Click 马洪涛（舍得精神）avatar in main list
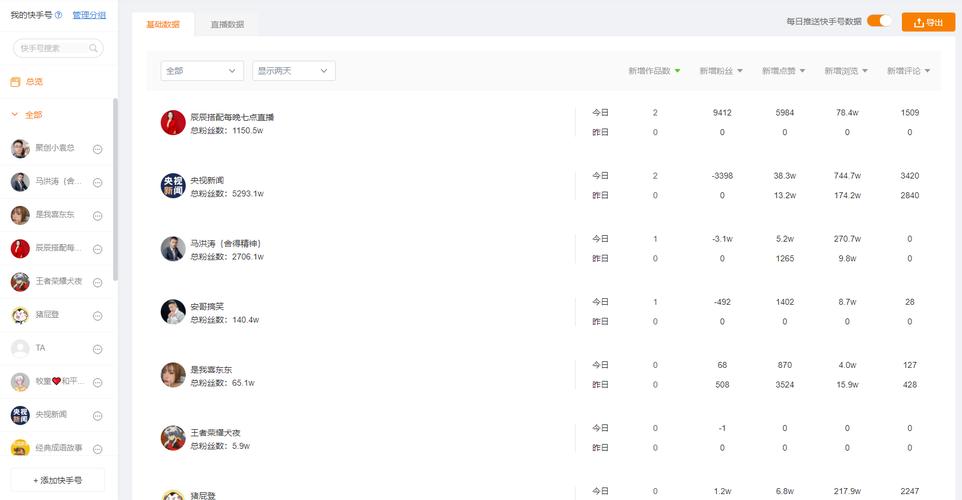The width and height of the screenshot is (962, 500). 173,248
